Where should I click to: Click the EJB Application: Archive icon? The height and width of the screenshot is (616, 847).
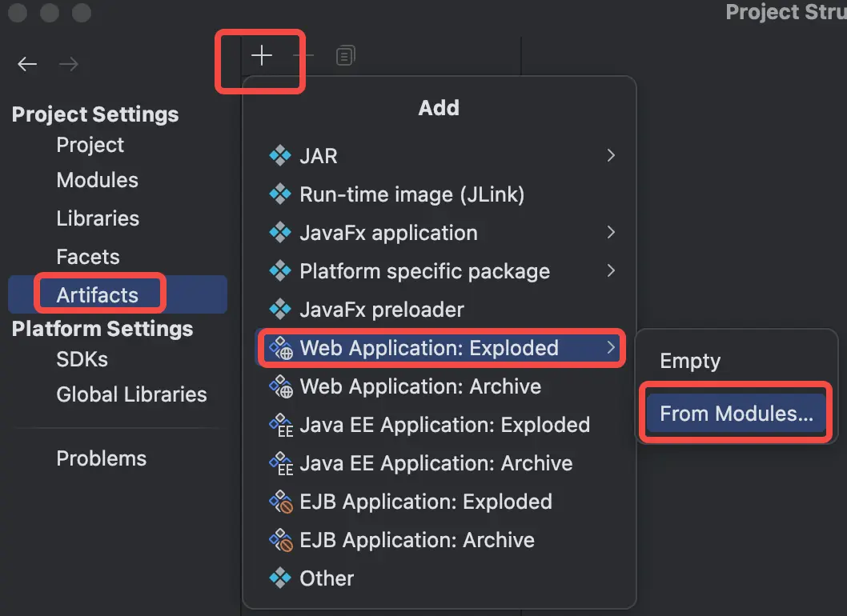[x=281, y=540]
